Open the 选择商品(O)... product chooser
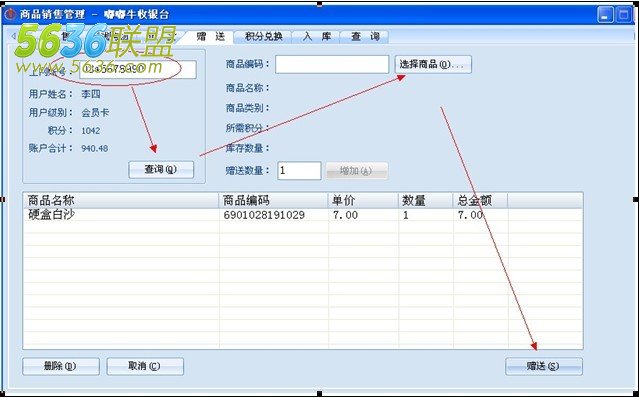The width and height of the screenshot is (639, 398). click(x=433, y=64)
